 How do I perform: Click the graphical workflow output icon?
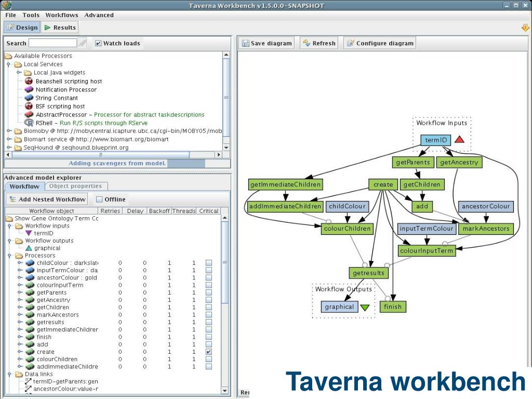[29, 248]
